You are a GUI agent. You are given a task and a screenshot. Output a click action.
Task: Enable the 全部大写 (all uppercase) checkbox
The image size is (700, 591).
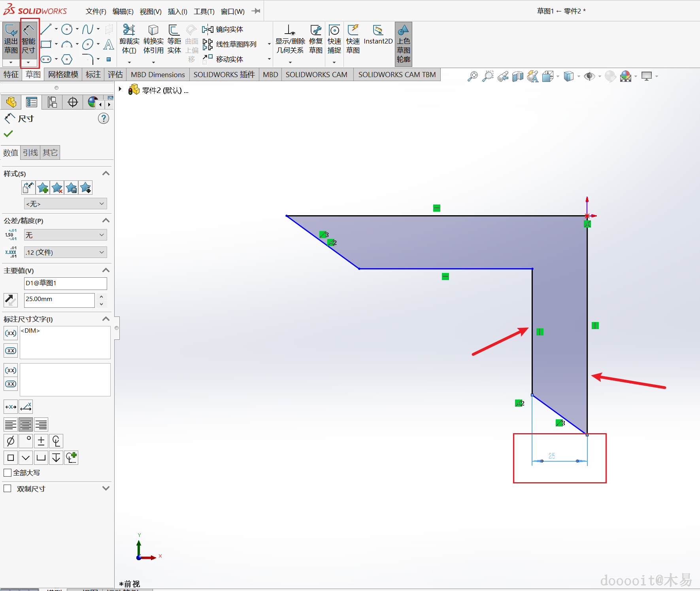[8, 473]
